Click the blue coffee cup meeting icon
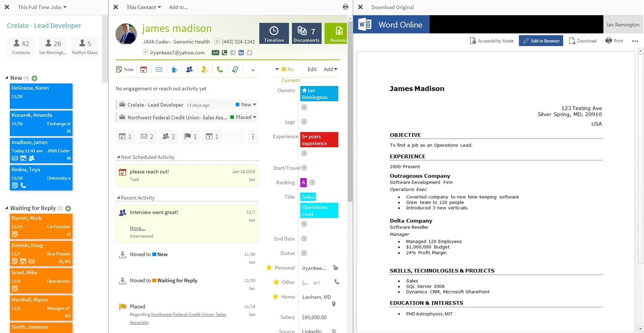Image resolution: width=644 pixels, height=333 pixels. 174,69
